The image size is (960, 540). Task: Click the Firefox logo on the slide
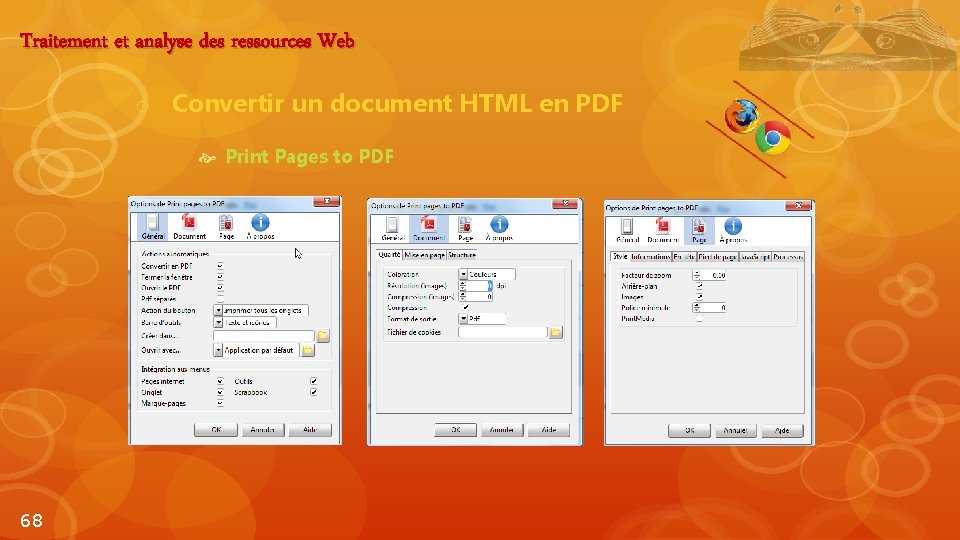(x=741, y=116)
